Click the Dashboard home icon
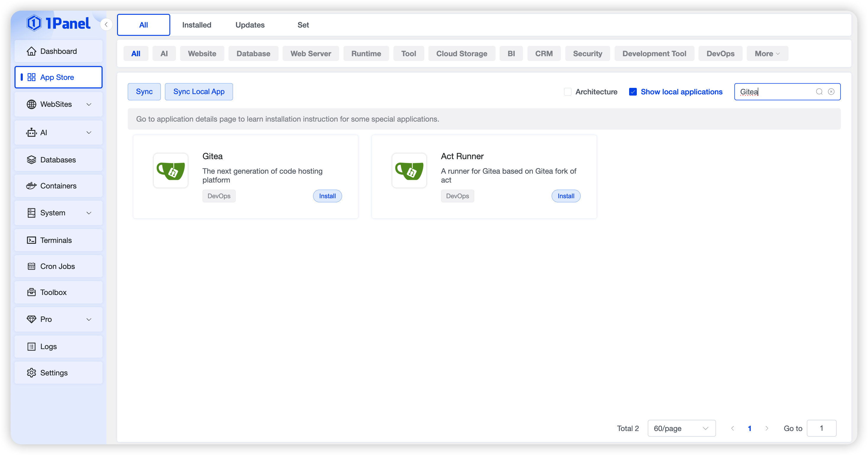This screenshot has height=455, width=868. (x=31, y=51)
